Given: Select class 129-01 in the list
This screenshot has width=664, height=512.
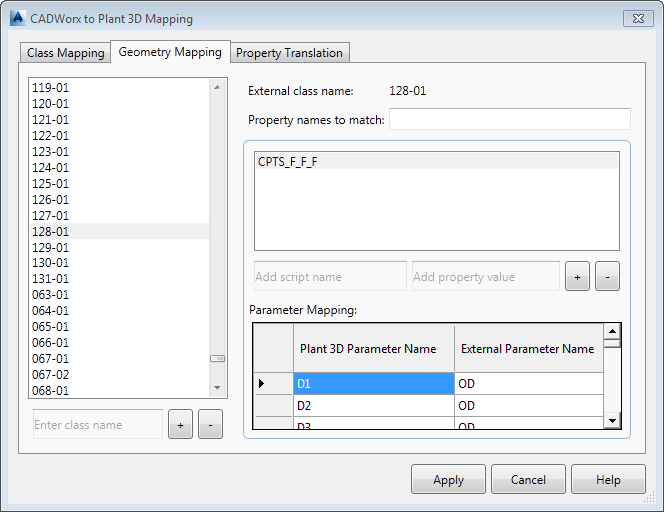Looking at the screenshot, I should pyautogui.click(x=51, y=247).
